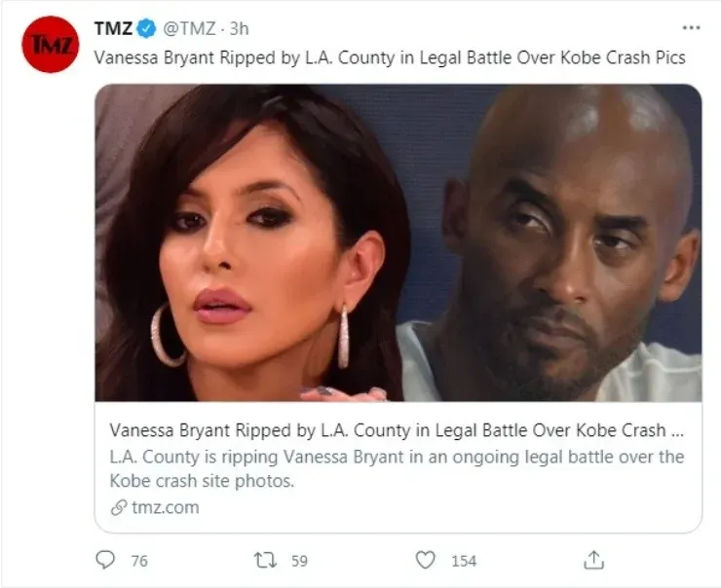Click the chain link icon by tmz.com
Image resolution: width=721 pixels, height=588 pixels.
coord(119,508)
